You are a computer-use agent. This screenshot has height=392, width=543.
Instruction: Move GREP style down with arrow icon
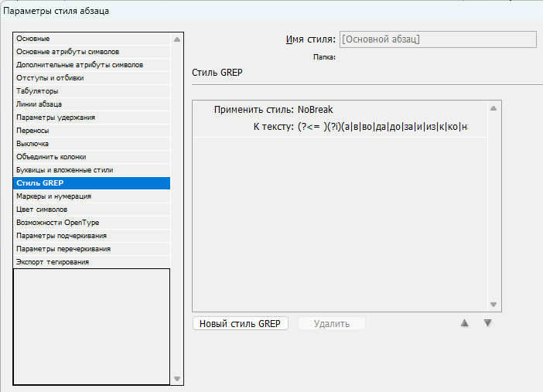pyautogui.click(x=487, y=323)
